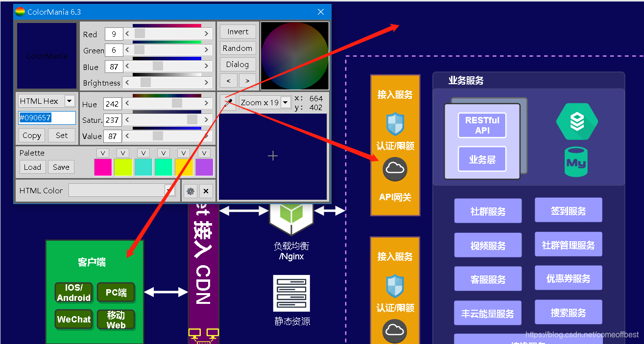Click the double arrow between 客户端 and CDN bar

[166, 292]
